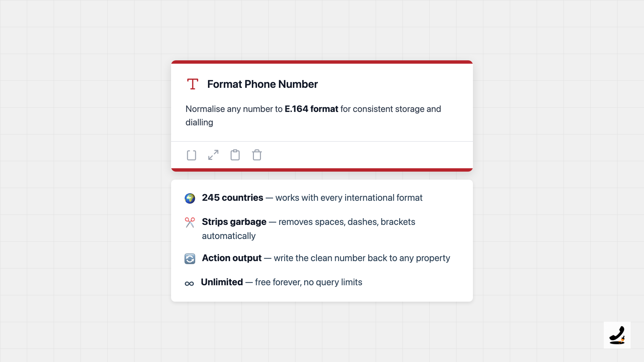Delete the action using the trash icon
This screenshot has width=644, height=362.
click(257, 155)
